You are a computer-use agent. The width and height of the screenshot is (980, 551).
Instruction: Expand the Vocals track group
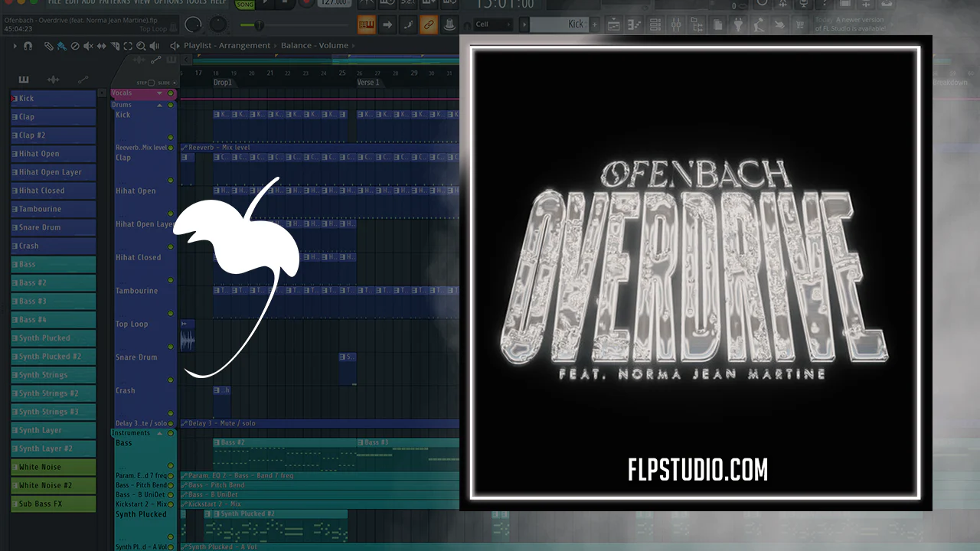(x=159, y=93)
